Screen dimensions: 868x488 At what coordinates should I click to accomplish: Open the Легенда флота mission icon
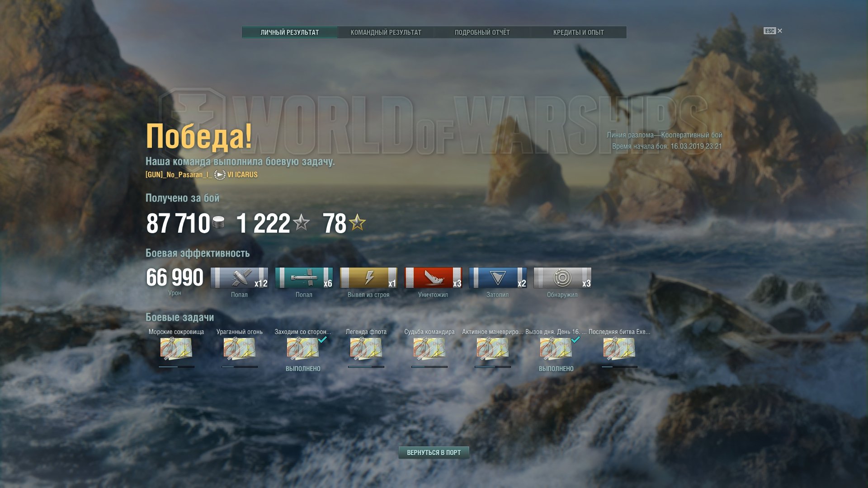(366, 349)
